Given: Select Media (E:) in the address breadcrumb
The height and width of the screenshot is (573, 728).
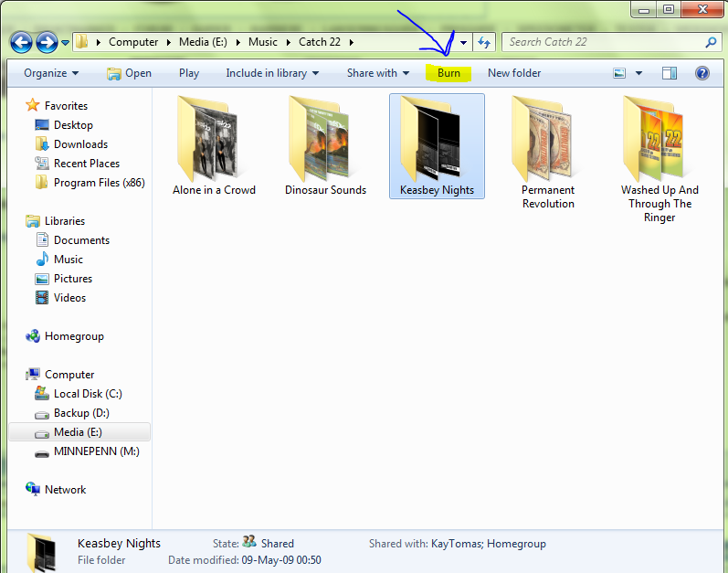Looking at the screenshot, I should (x=203, y=42).
